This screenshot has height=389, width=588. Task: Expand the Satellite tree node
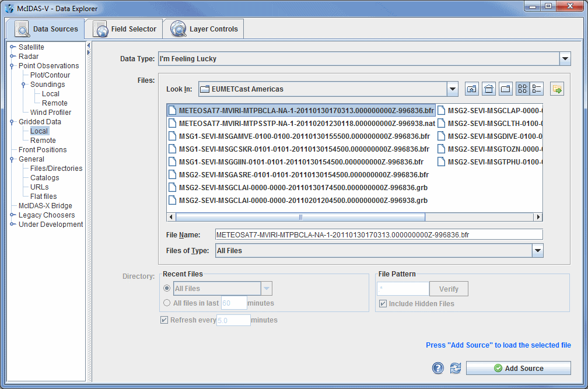[x=12, y=47]
